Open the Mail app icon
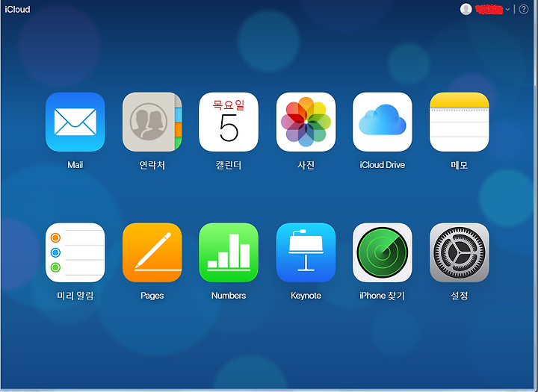This screenshot has height=392, width=538. [x=75, y=122]
